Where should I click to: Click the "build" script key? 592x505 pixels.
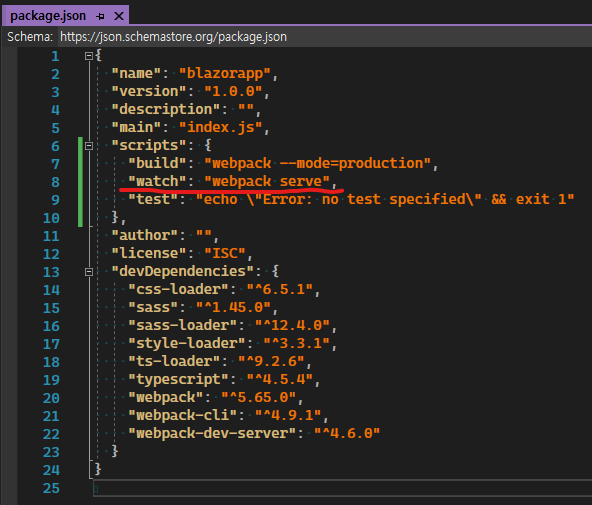pos(157,163)
